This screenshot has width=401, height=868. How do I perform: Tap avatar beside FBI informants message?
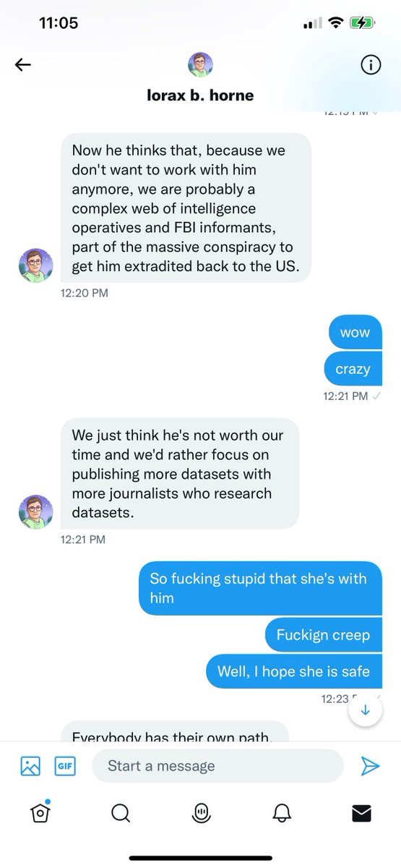[x=35, y=265]
